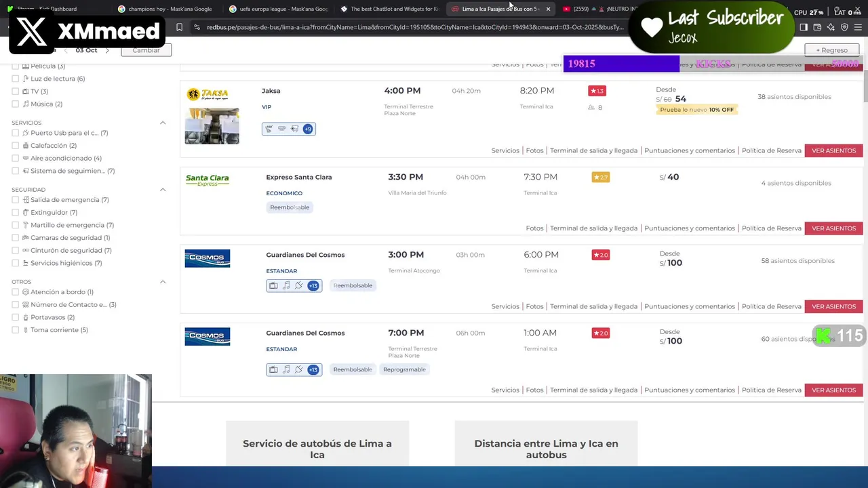
Task: Switch to uefa europa league tab
Action: pos(279,9)
